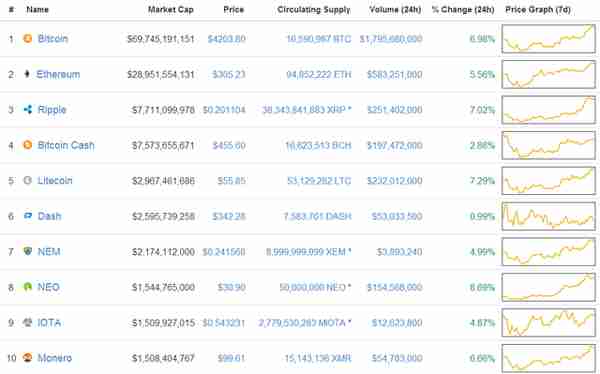
Task: Click the Dash logo icon
Action: [x=28, y=216]
